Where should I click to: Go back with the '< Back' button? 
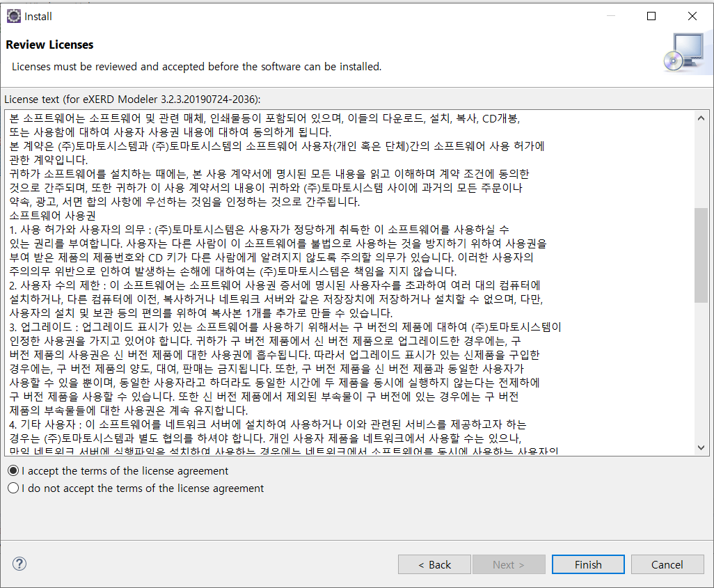click(x=434, y=564)
